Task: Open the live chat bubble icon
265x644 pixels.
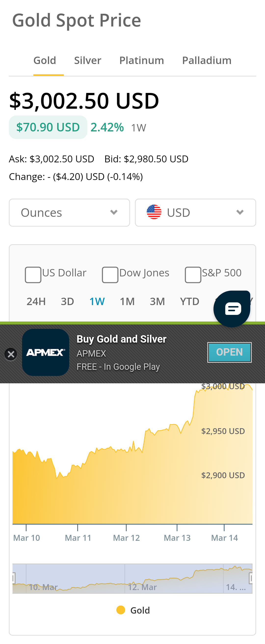Action: (232, 309)
